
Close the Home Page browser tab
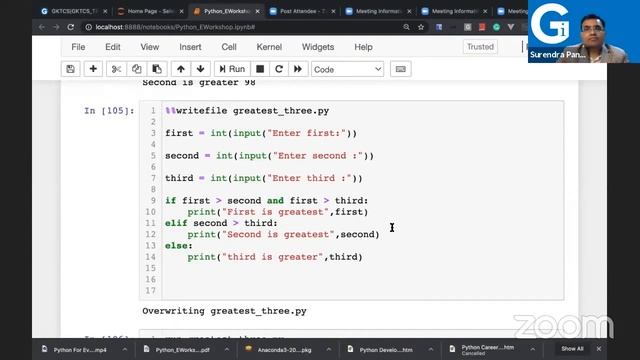181,11
